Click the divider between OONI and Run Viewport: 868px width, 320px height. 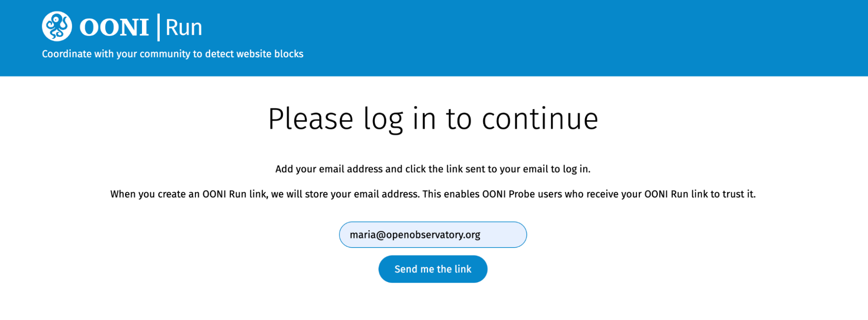click(x=158, y=27)
